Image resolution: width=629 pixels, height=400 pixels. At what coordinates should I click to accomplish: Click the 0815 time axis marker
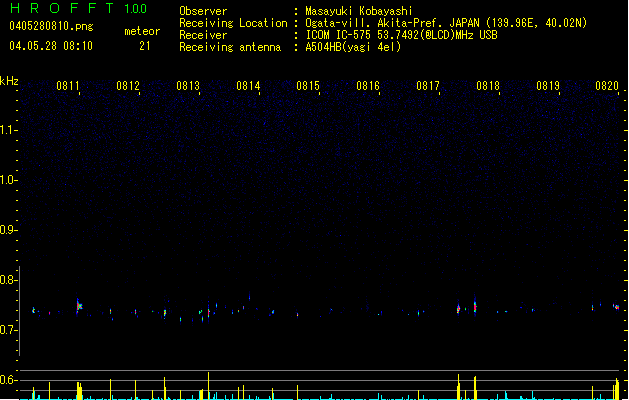click(308, 86)
